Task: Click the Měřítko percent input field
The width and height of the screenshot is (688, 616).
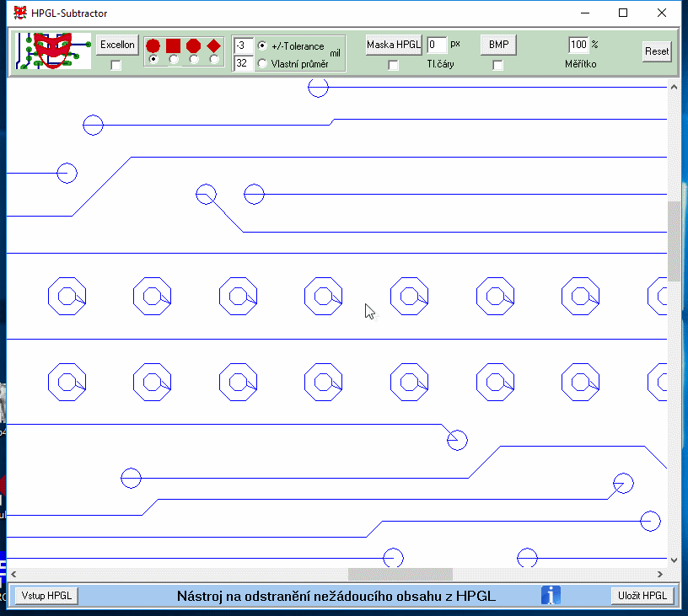Action: coord(578,45)
